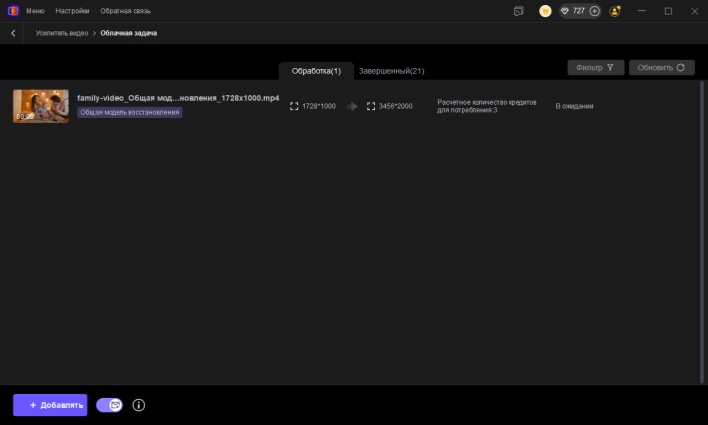Viewport: 708px width, 425px height.
Task: Click the diamond credits icon
Action: click(x=564, y=11)
